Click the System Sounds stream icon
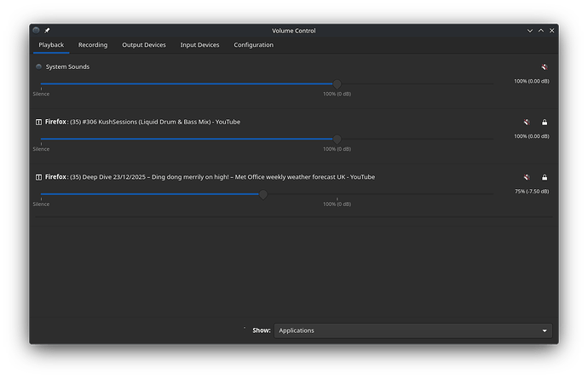 point(38,66)
